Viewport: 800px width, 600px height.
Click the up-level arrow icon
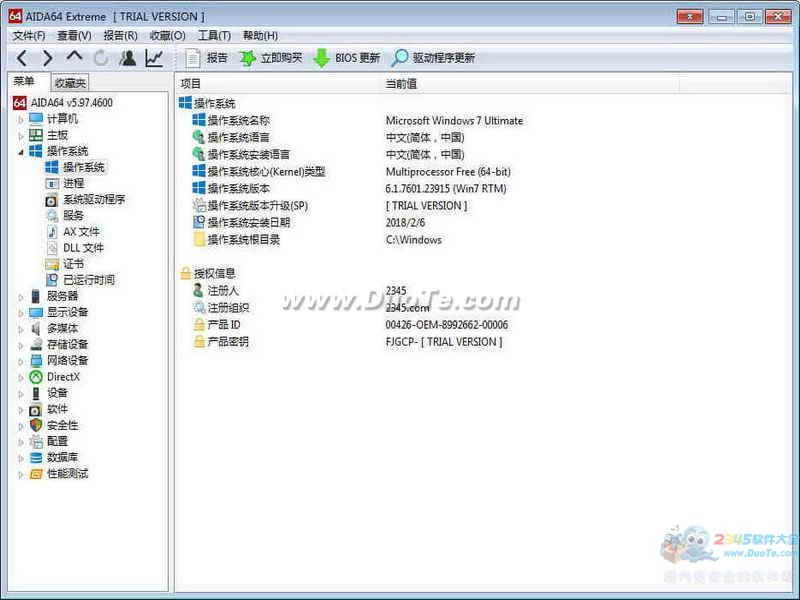pos(74,58)
